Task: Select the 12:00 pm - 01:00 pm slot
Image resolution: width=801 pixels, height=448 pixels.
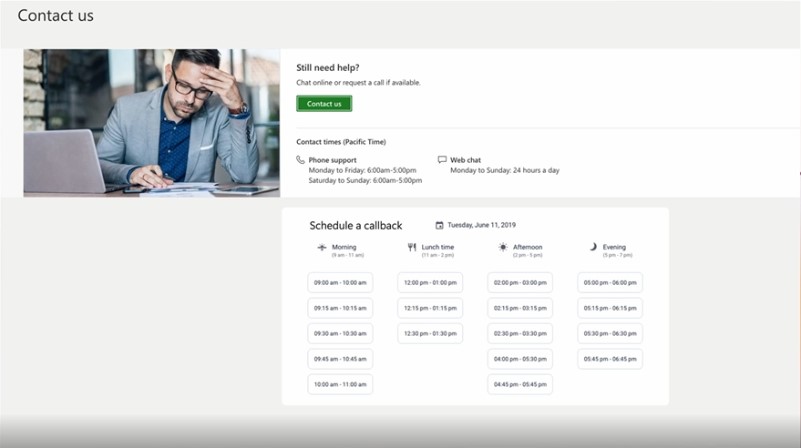Action: [430, 283]
